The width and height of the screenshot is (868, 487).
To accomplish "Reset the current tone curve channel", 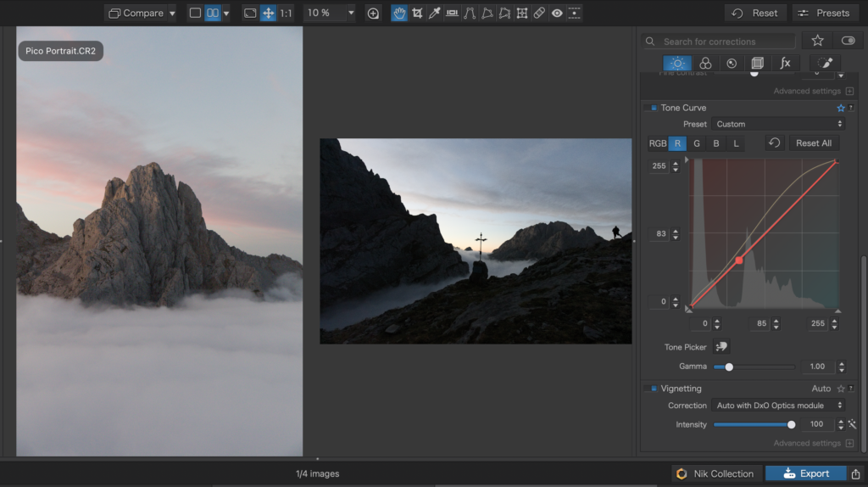I will click(774, 143).
